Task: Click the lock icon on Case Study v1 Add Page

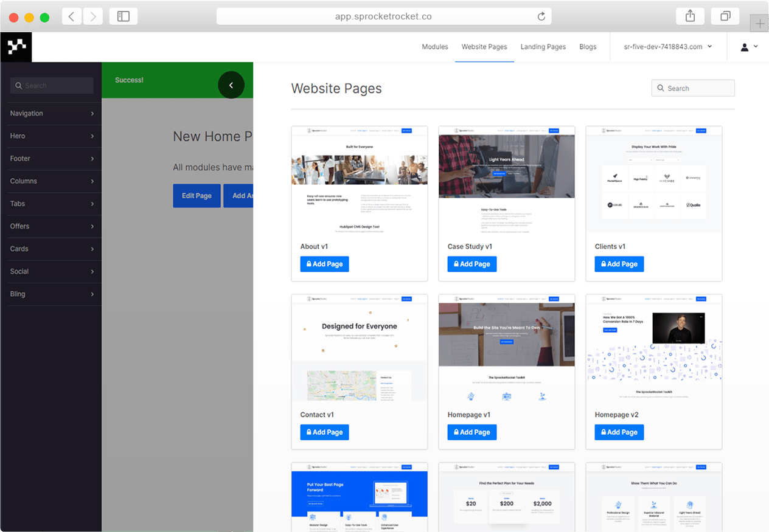Action: click(456, 264)
